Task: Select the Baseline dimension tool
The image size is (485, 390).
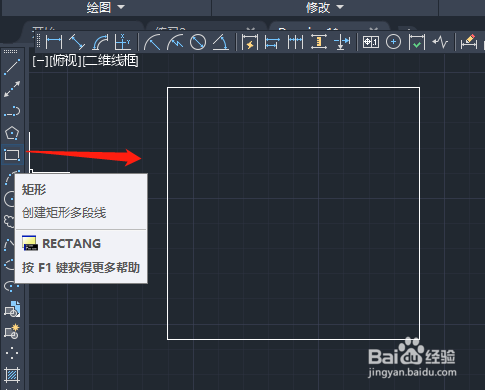Action: click(x=272, y=42)
